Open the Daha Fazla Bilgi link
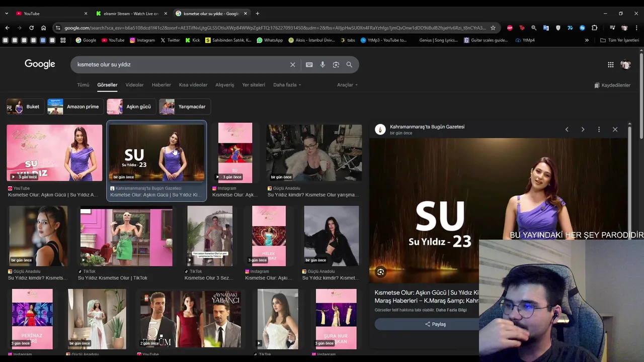644x362 pixels. click(451, 310)
